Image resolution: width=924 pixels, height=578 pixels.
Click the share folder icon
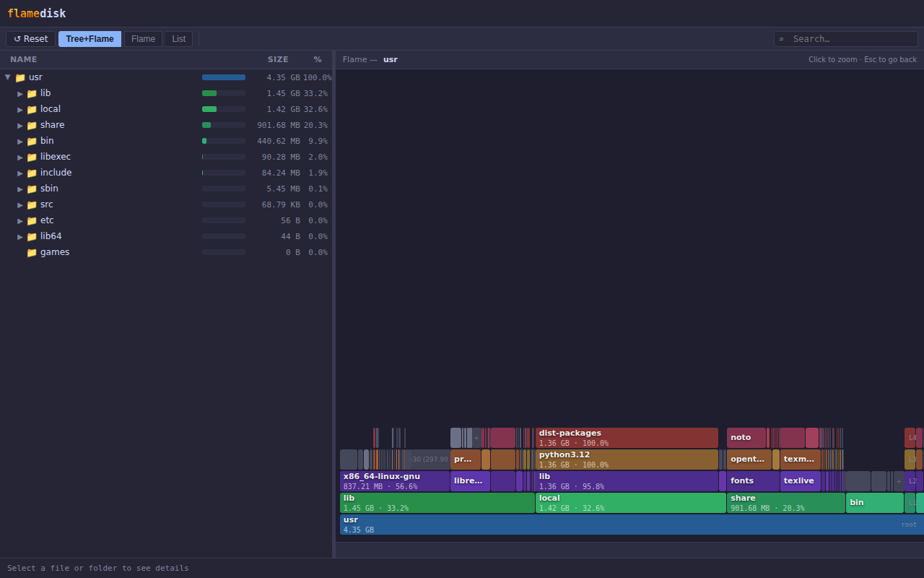tap(32, 125)
